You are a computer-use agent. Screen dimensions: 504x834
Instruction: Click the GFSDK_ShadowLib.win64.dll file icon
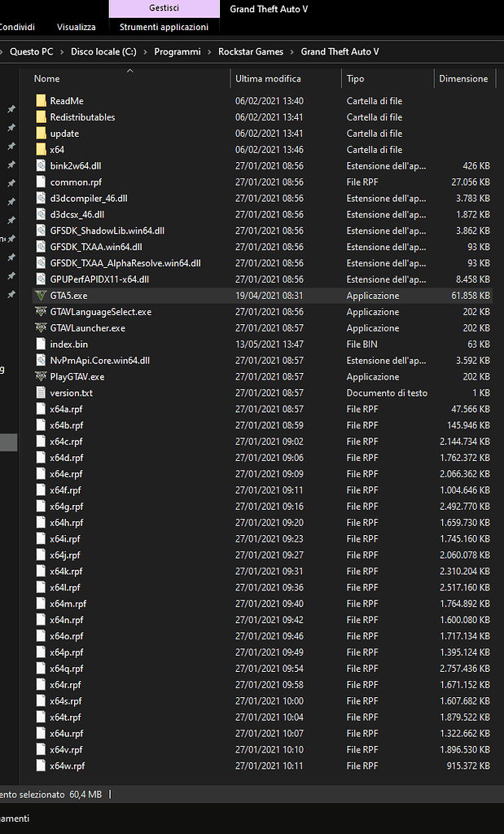41,230
